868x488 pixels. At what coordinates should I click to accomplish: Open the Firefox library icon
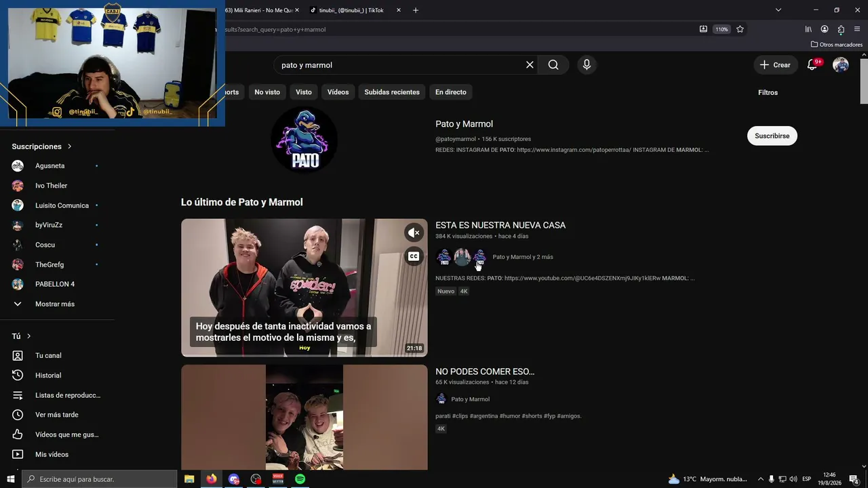click(x=808, y=29)
